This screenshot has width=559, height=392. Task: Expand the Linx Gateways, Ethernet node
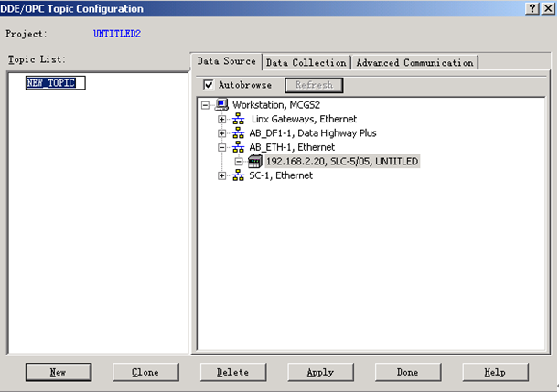point(221,120)
